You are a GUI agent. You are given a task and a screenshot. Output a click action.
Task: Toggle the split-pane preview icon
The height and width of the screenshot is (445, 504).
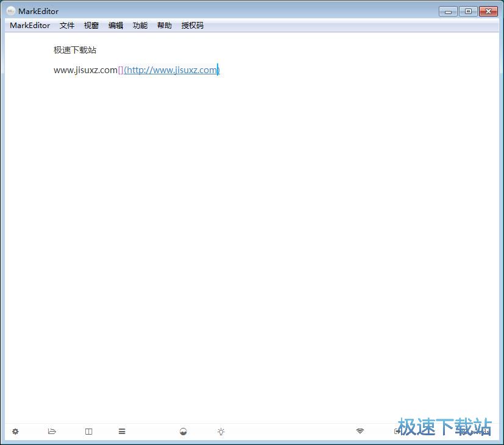pyautogui.click(x=89, y=432)
